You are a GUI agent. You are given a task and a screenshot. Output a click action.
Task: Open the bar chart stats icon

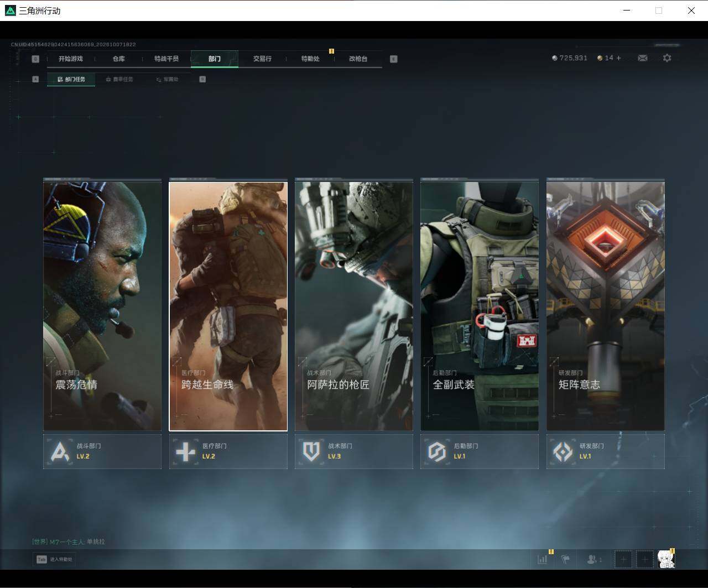(543, 559)
